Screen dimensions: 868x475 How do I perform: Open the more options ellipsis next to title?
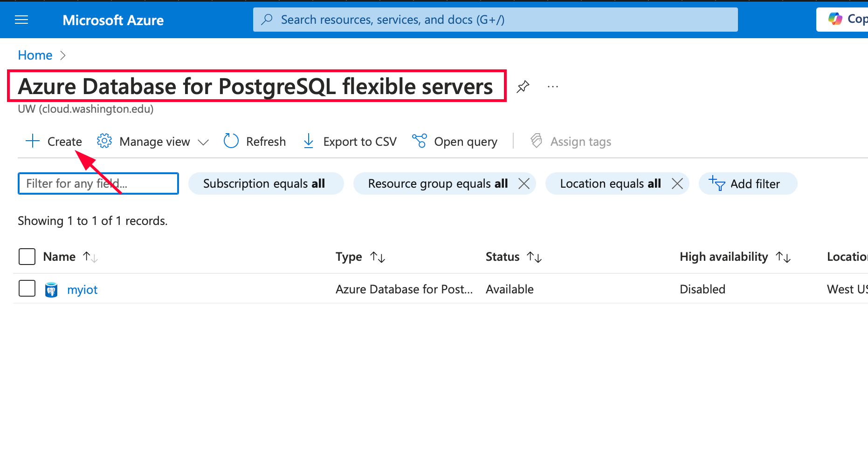tap(553, 87)
